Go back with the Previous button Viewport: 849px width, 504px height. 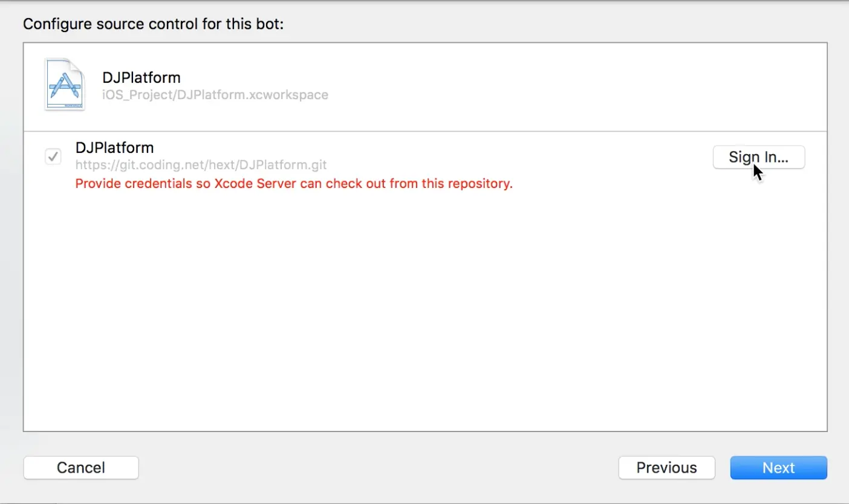coord(666,468)
